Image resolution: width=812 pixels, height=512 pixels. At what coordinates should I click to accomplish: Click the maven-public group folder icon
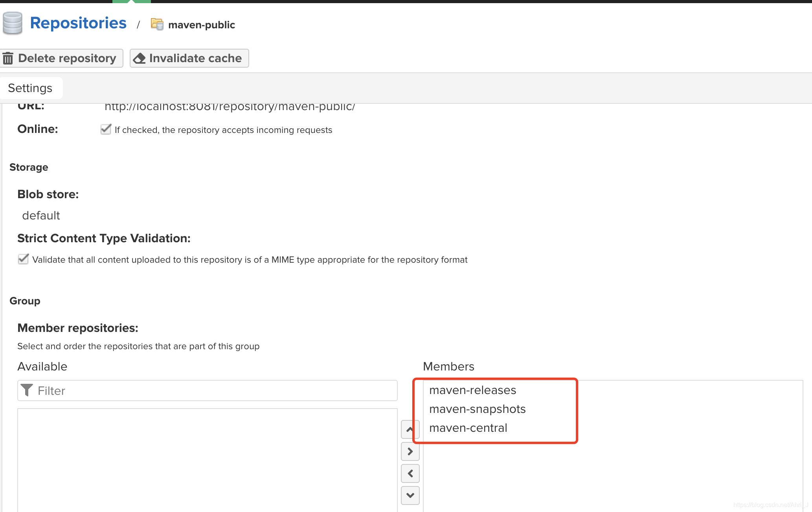157,24
